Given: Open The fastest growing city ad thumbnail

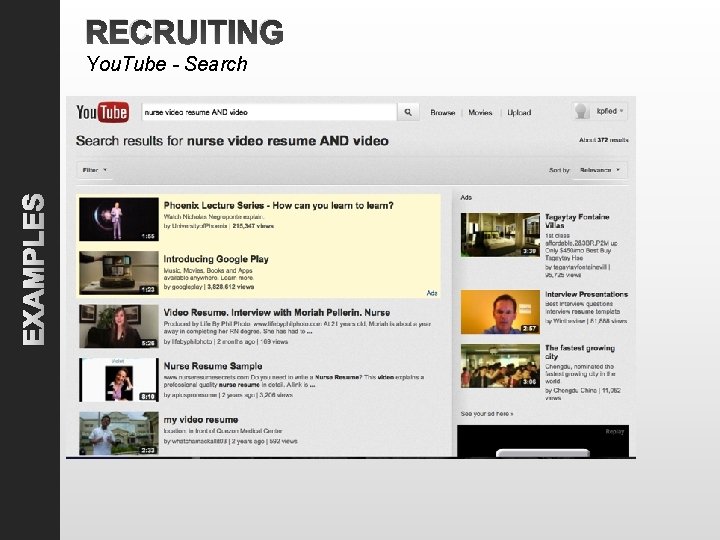Looking at the screenshot, I should pyautogui.click(x=501, y=366).
